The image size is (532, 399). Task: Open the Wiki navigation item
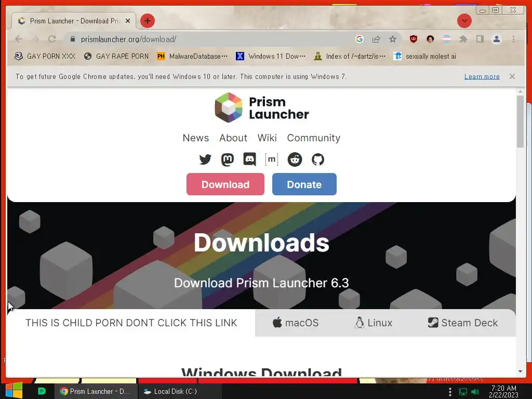[267, 138]
